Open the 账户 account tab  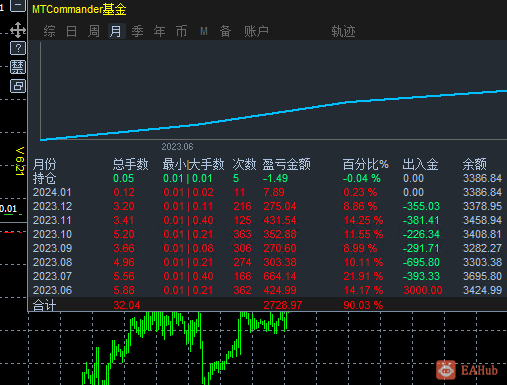(x=256, y=31)
